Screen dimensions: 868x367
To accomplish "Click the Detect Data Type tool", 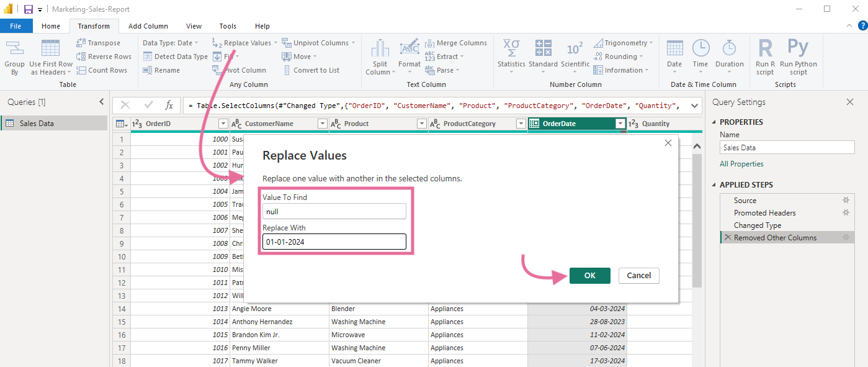I will click(175, 56).
